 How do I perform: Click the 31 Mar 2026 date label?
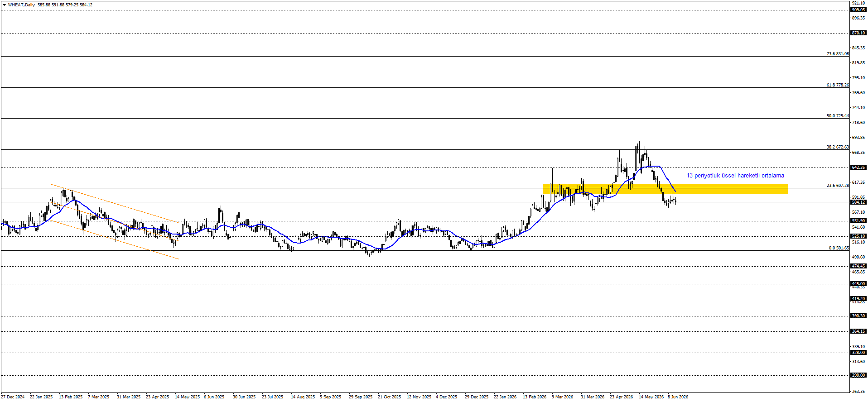tap(593, 397)
